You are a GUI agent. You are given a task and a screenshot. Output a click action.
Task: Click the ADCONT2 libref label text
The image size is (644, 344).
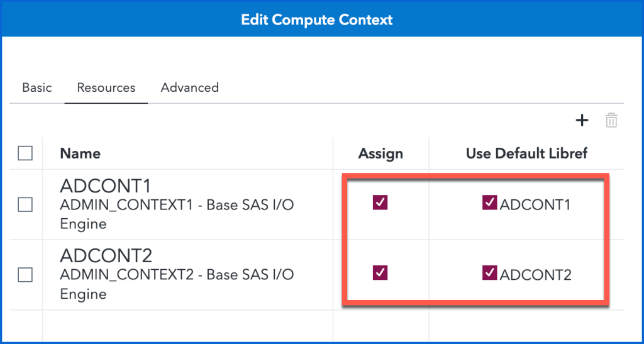pyautogui.click(x=535, y=274)
